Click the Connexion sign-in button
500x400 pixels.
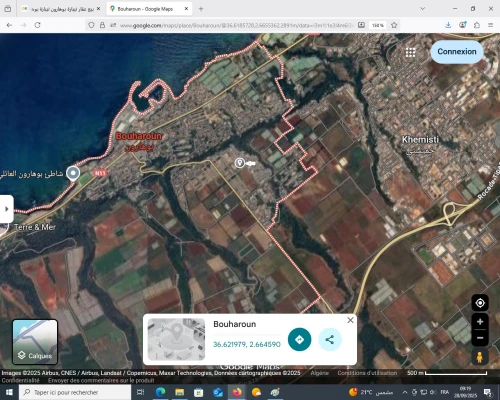click(457, 52)
